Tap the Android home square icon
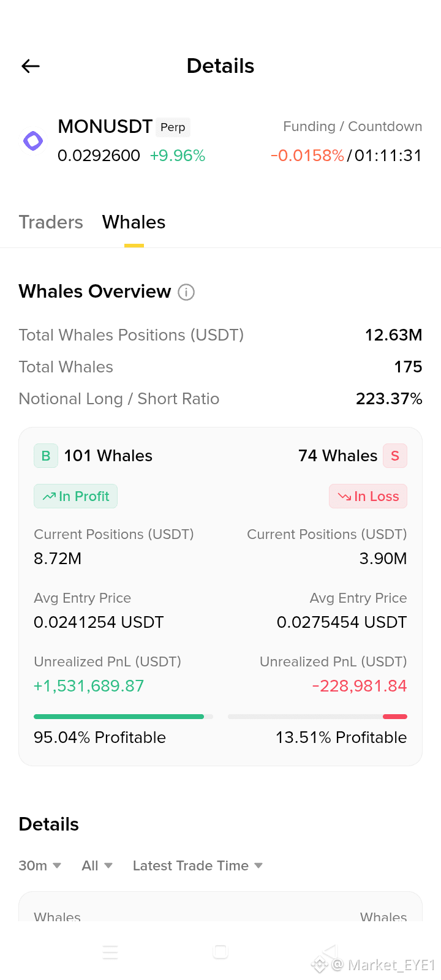Screen dimensions: 441x980 tap(221, 952)
